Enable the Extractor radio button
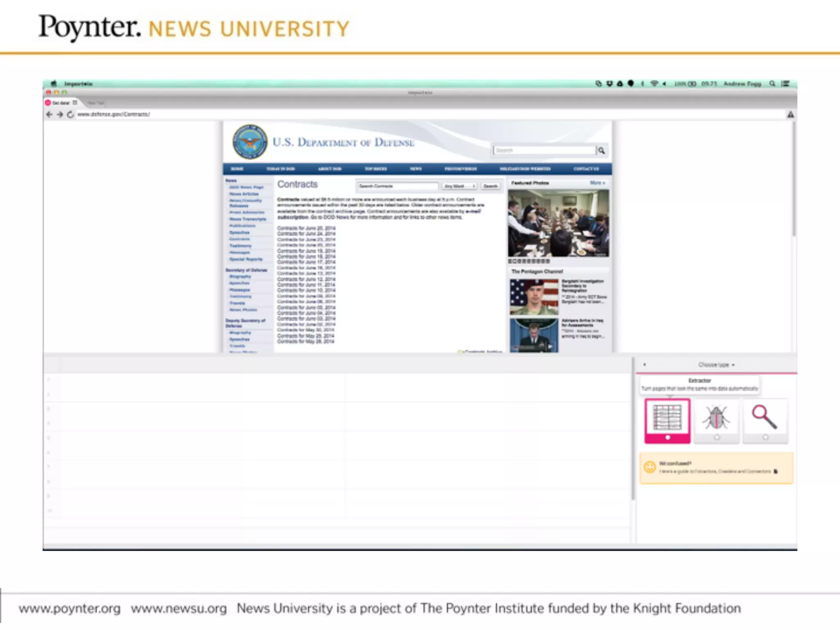Image resolution: width=840 pixels, height=630 pixels. (667, 438)
